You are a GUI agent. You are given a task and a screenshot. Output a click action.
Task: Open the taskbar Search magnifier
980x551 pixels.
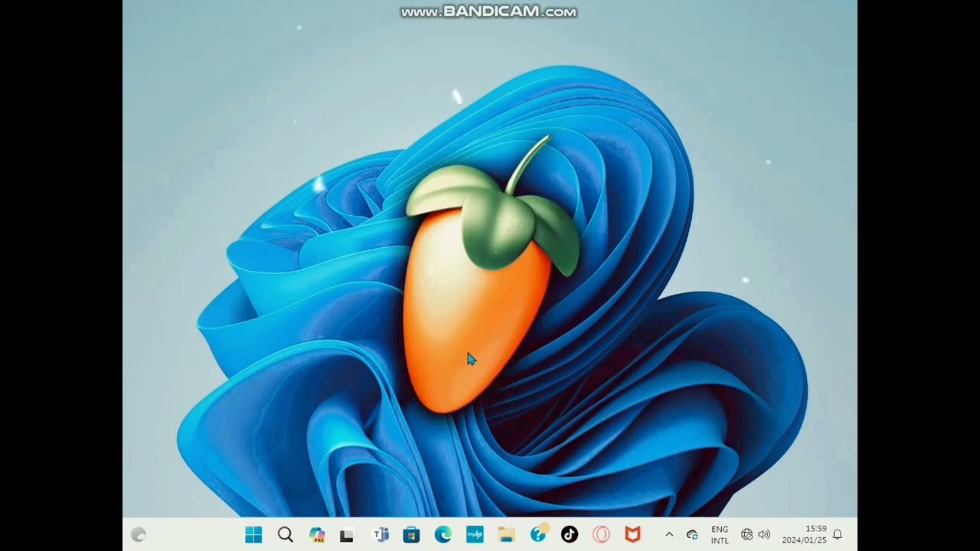click(285, 534)
